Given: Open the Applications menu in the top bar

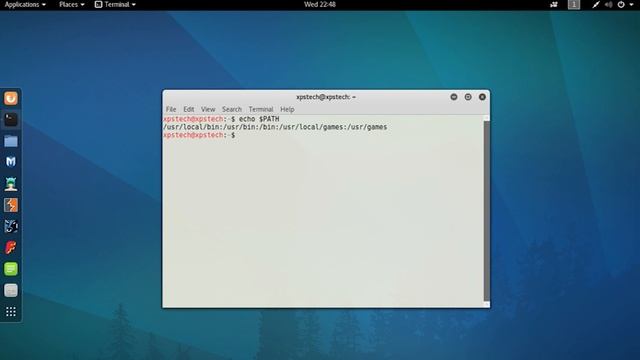Looking at the screenshot, I should (x=25, y=4).
